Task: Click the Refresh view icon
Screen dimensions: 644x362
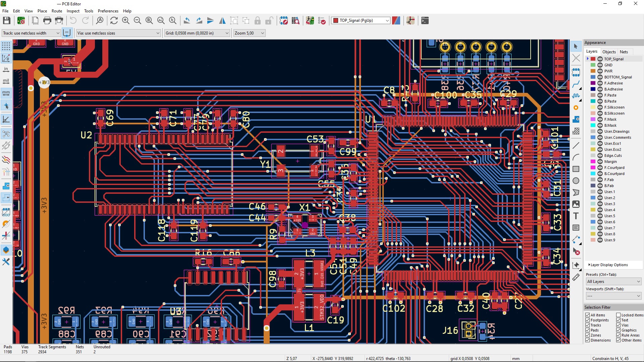Action: coord(114,21)
